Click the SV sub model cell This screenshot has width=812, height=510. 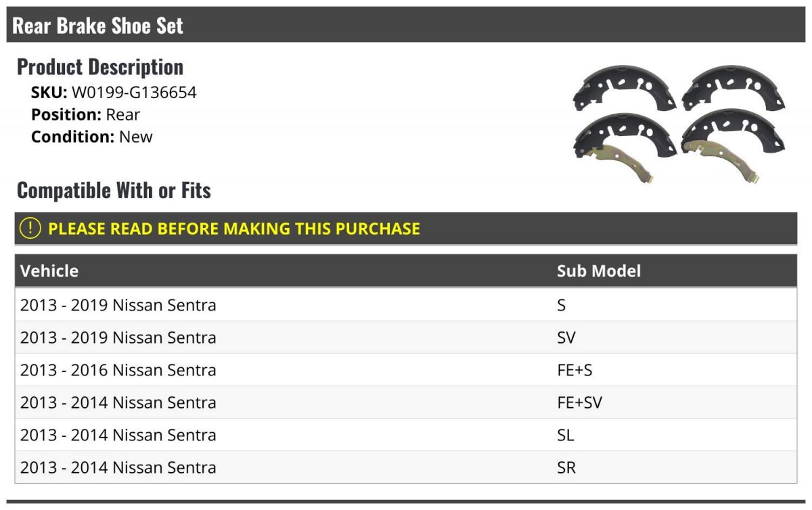point(566,338)
